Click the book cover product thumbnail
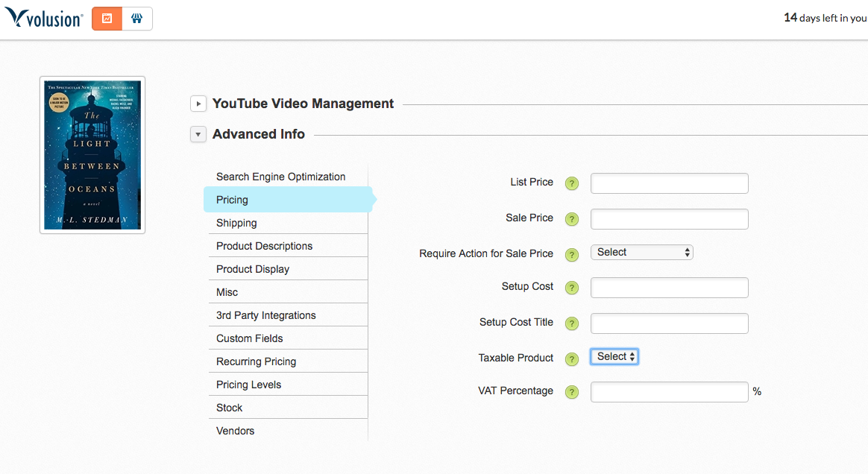The image size is (868, 474). 92,155
